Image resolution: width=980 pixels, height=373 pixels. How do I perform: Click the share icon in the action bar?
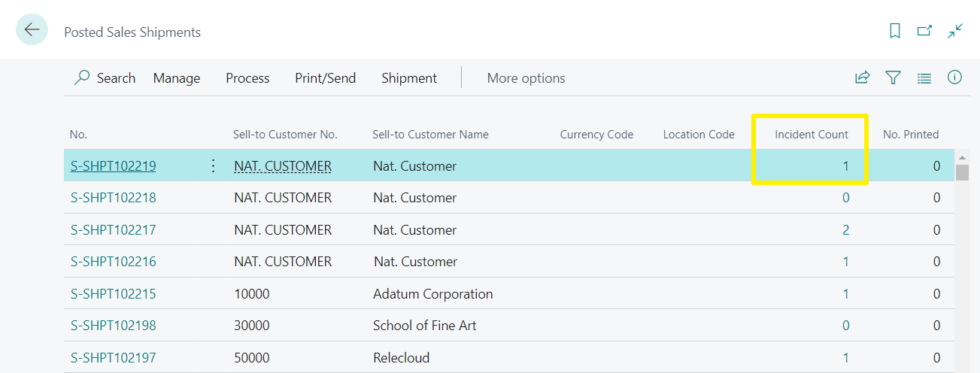(862, 77)
